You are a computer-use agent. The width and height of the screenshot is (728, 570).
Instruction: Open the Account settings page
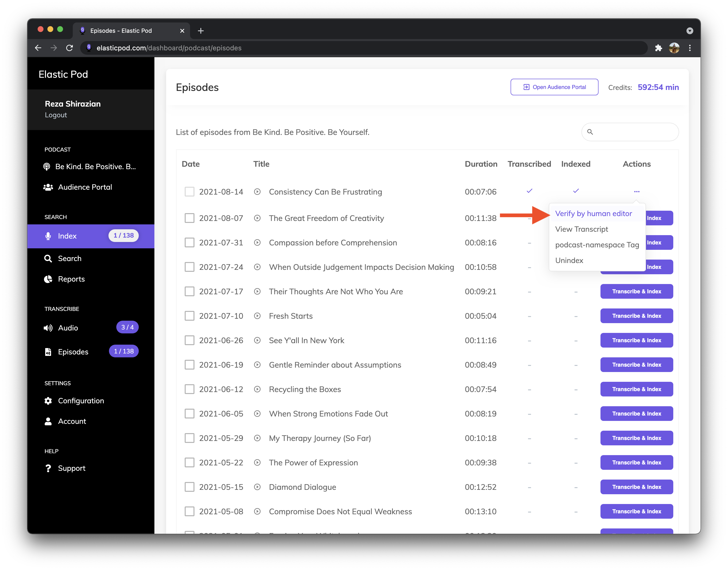[x=65, y=421]
